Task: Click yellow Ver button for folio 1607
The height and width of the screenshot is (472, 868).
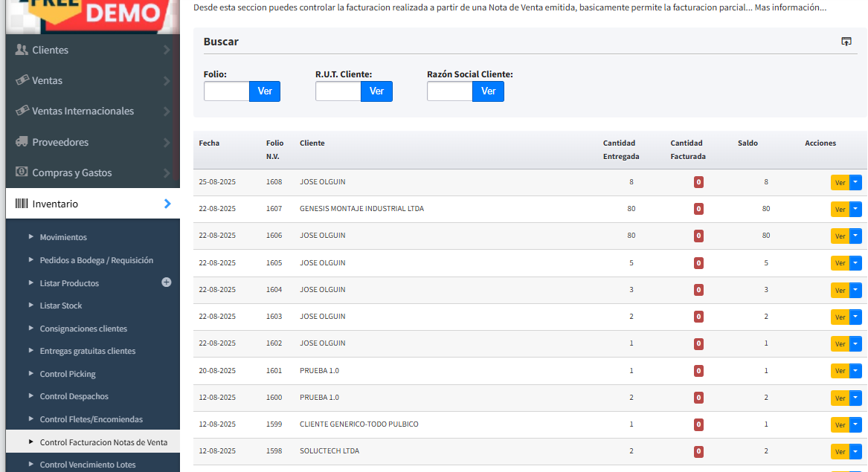Action: tap(840, 209)
